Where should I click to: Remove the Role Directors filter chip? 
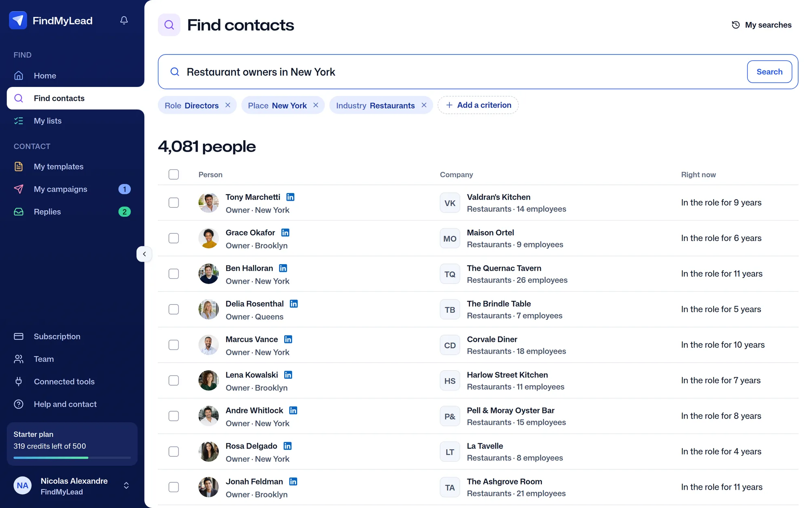[228, 105]
